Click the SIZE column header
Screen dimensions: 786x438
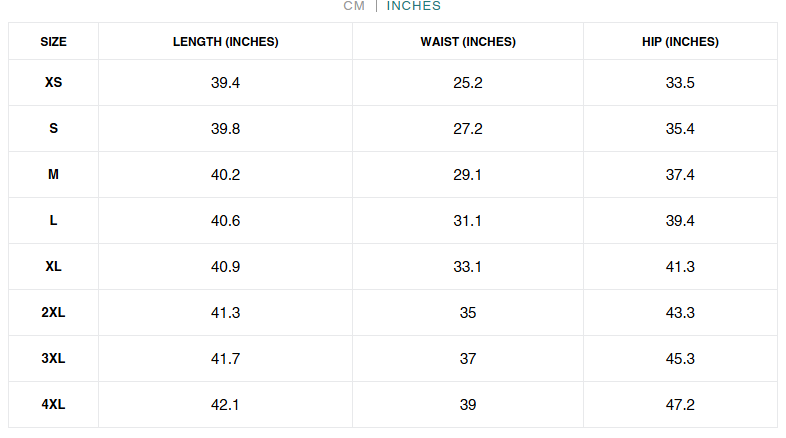(x=54, y=42)
